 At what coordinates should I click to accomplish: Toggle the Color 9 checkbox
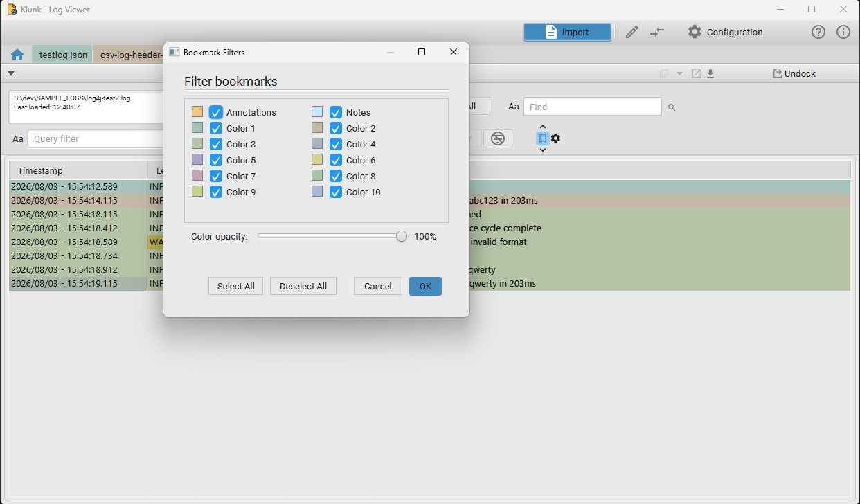[x=216, y=192]
